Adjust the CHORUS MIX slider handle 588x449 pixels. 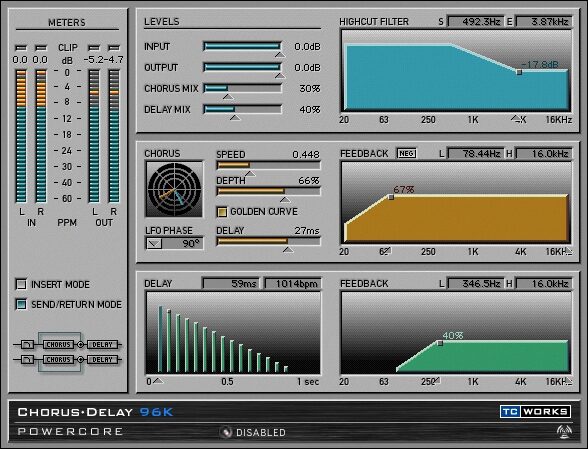pos(228,97)
